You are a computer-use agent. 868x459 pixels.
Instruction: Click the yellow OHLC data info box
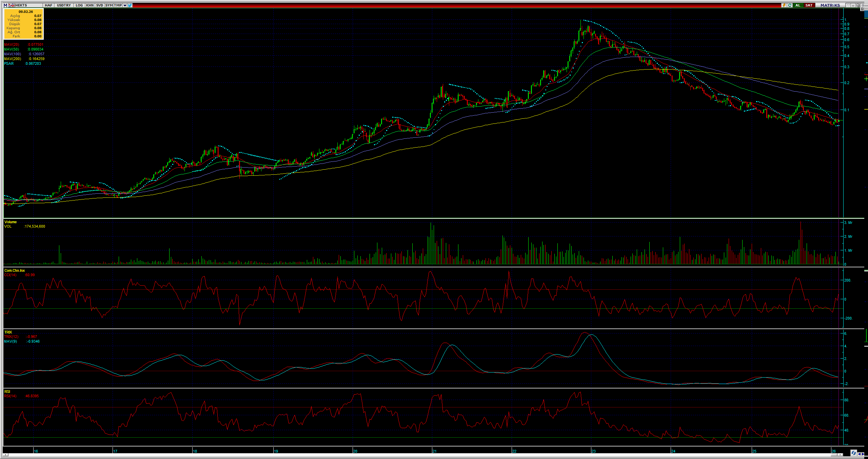point(24,24)
